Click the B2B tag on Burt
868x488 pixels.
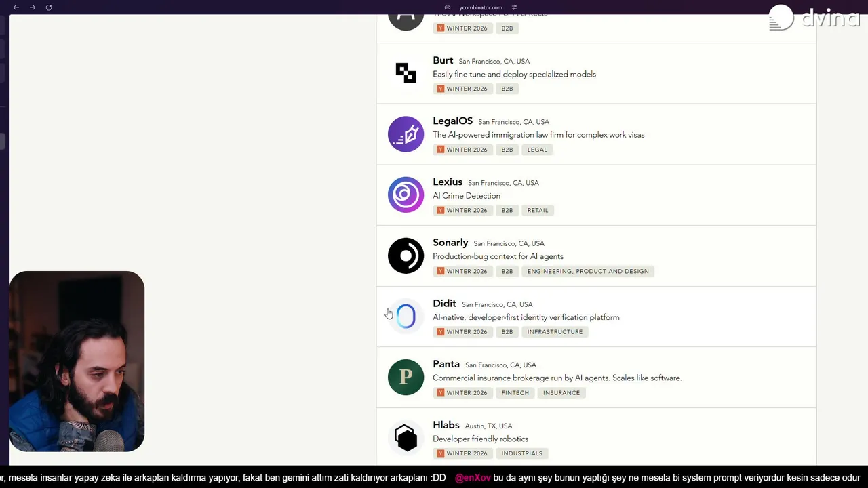pyautogui.click(x=507, y=89)
